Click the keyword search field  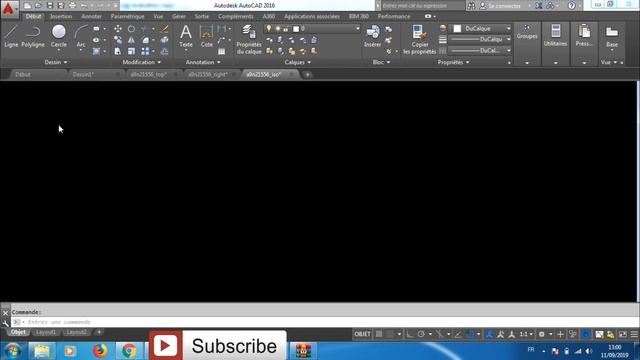pos(423,6)
